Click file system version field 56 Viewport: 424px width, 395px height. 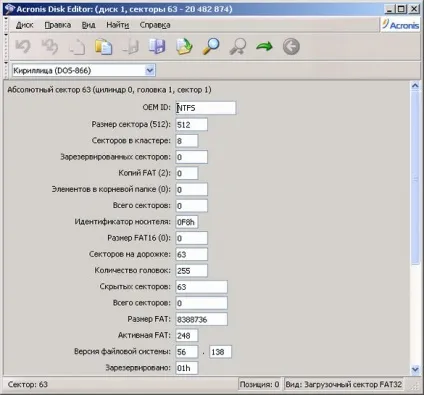[x=187, y=352]
